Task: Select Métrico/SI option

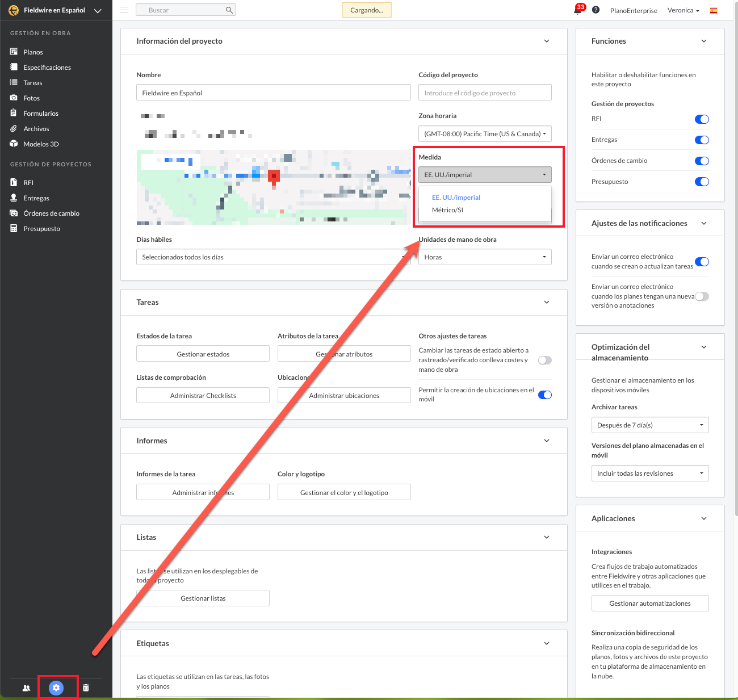Action: [447, 210]
